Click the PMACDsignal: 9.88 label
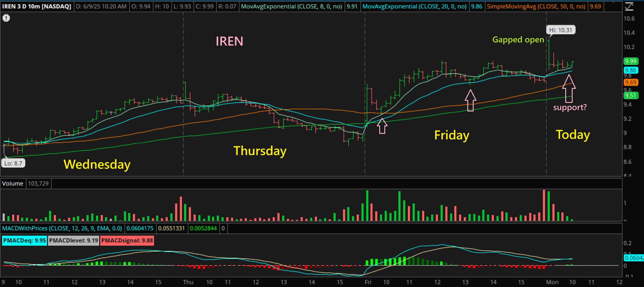 click(x=127, y=240)
